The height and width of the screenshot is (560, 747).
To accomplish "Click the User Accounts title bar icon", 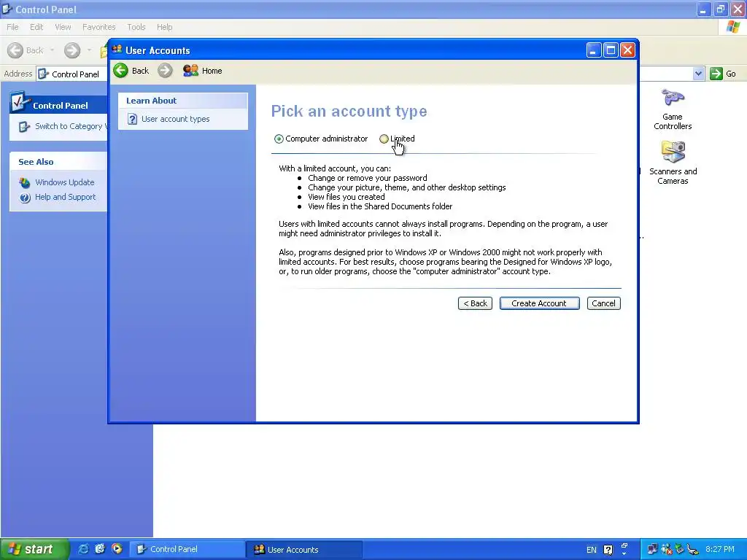I will point(117,50).
